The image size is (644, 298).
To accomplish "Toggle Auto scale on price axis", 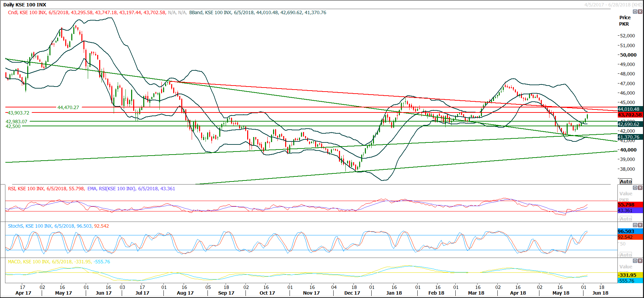I will coord(626,181).
